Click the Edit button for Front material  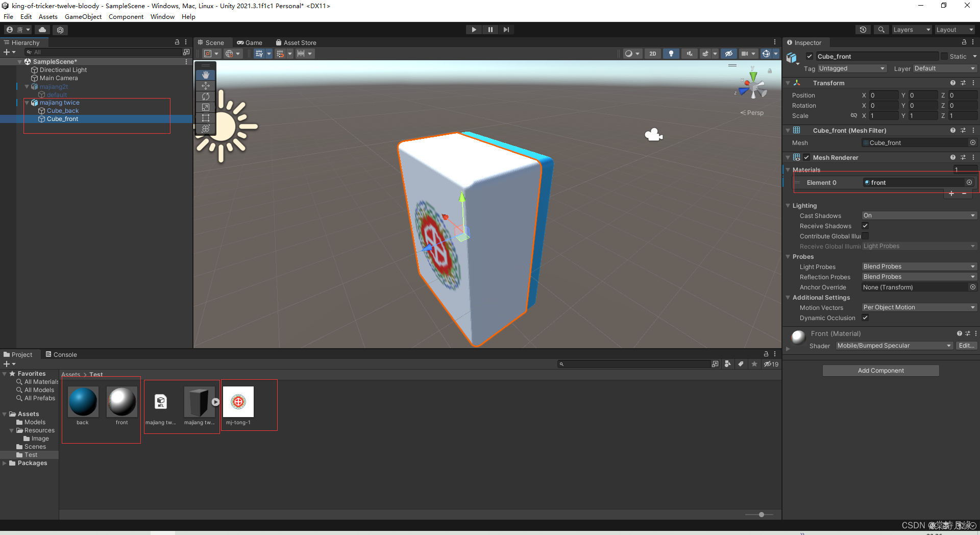(x=966, y=346)
